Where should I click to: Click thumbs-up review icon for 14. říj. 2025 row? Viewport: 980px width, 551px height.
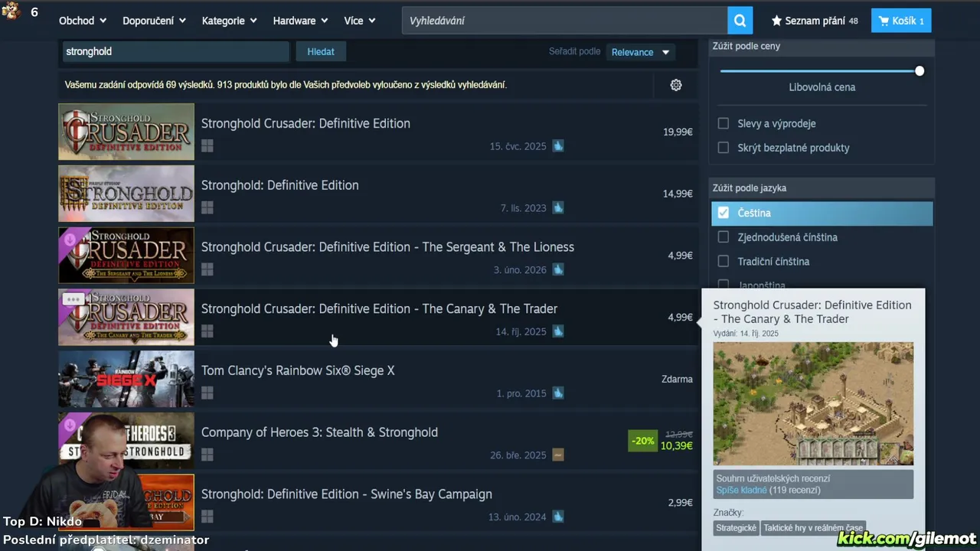point(558,331)
